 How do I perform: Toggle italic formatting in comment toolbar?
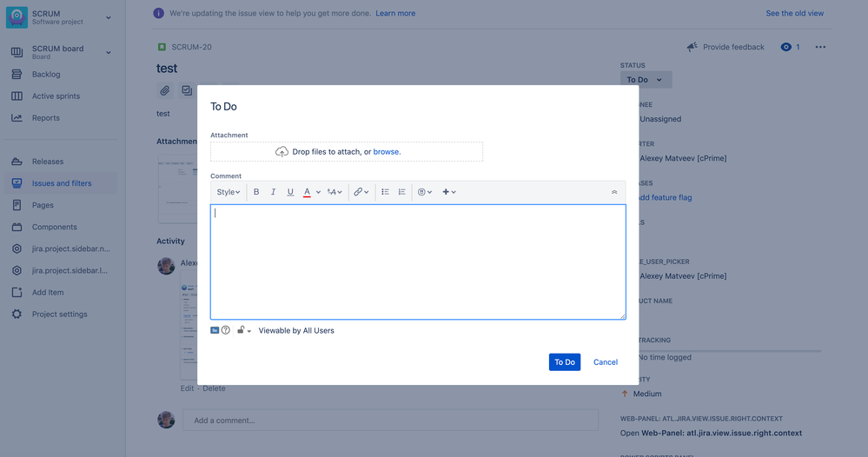click(273, 192)
